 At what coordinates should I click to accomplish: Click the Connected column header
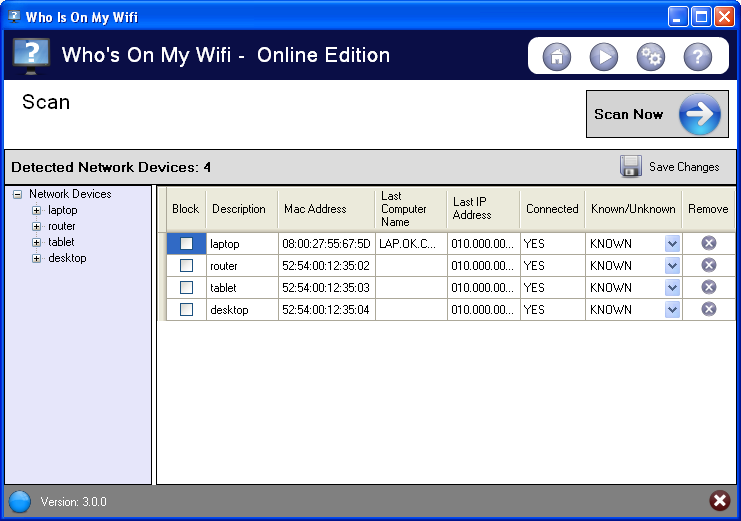click(x=552, y=208)
